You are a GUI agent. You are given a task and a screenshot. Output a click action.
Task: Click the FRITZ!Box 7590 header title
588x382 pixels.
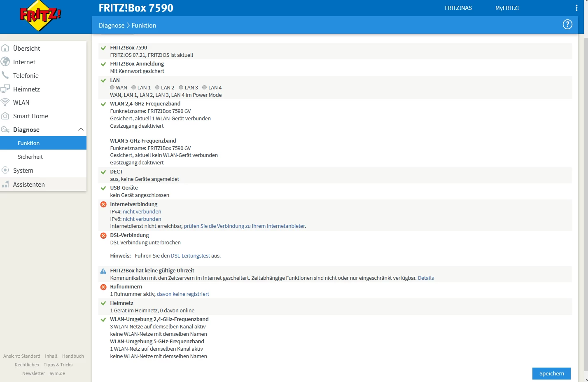pos(136,8)
